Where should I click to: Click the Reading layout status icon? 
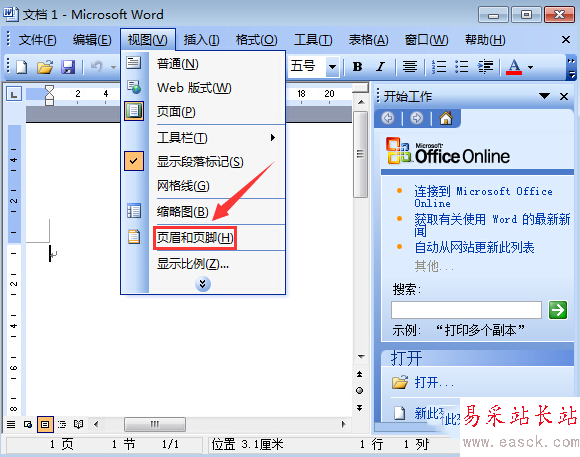coord(78,424)
